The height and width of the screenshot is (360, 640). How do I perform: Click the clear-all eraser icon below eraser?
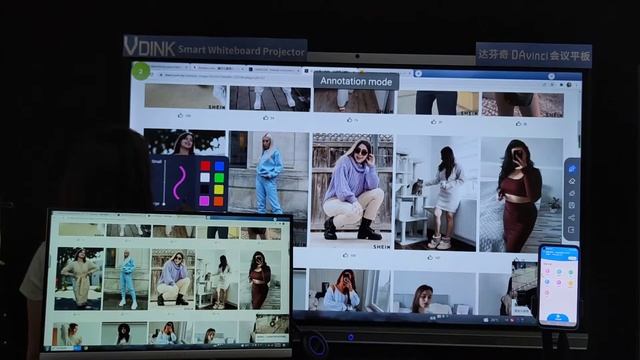572,193
